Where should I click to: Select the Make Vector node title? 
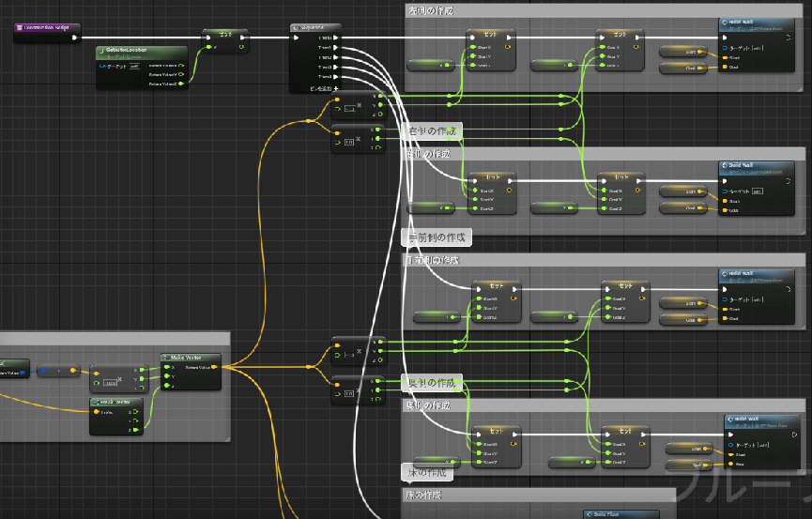[185, 358]
